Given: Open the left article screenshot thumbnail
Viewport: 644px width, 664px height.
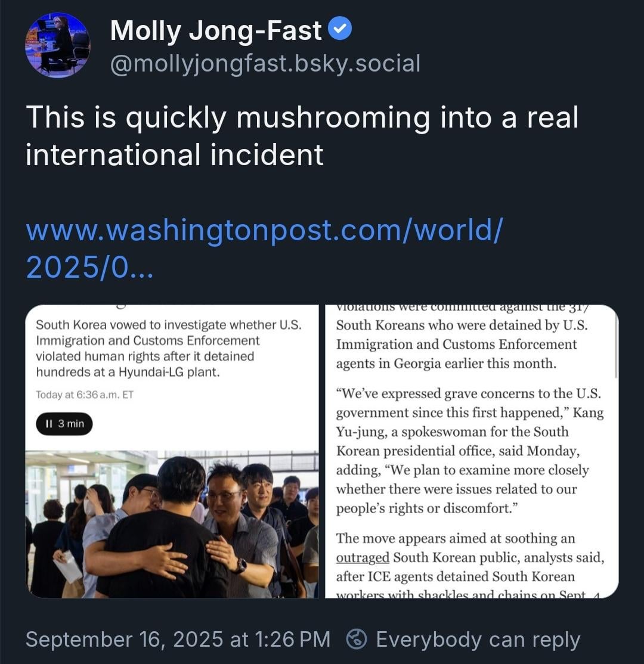Looking at the screenshot, I should coord(172,451).
